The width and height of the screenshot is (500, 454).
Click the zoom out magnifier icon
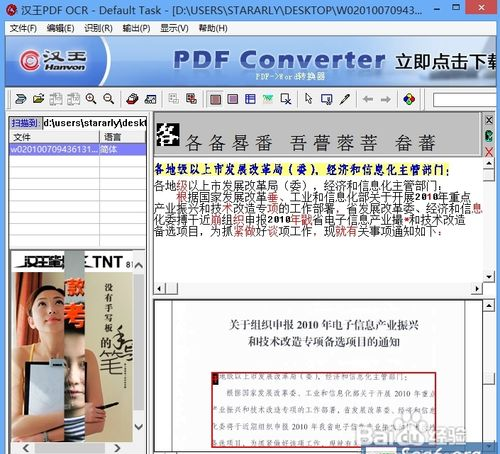108,99
